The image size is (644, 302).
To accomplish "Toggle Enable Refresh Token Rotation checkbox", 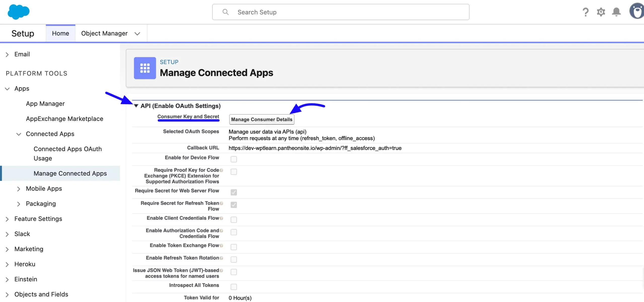I will [234, 259].
